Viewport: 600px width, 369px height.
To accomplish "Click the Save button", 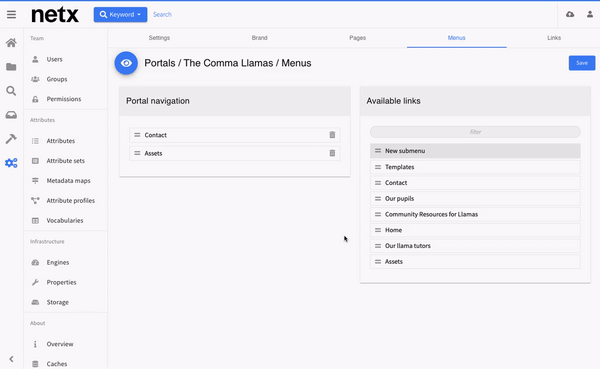I will coord(582,63).
